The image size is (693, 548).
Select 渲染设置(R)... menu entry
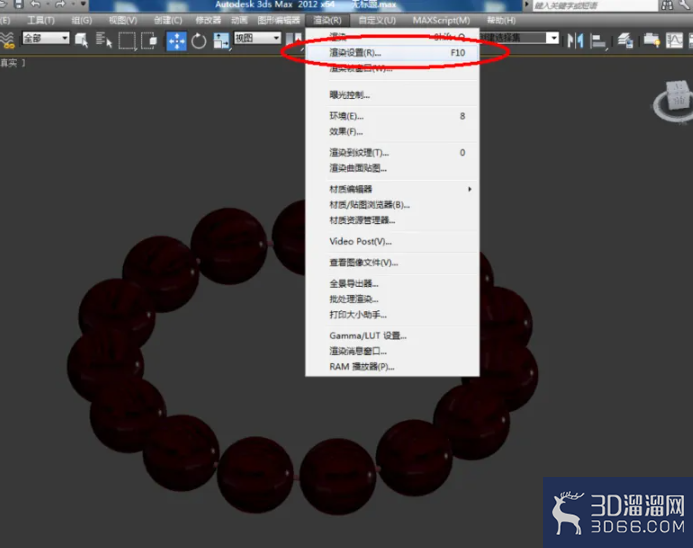pyautogui.click(x=392, y=53)
